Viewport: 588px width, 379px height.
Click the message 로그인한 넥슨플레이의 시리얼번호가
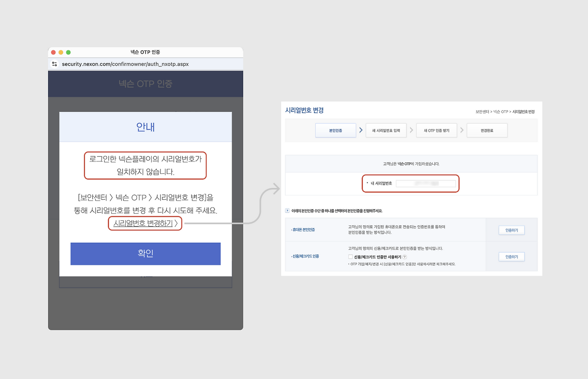click(146, 159)
